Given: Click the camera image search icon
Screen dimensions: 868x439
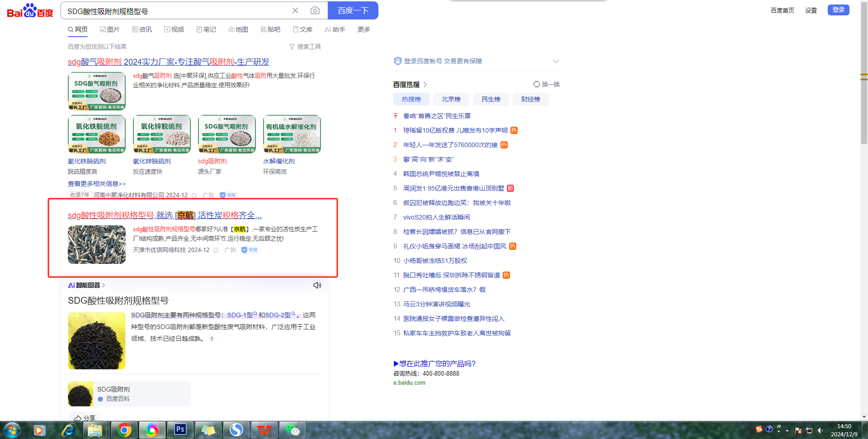Looking at the screenshot, I should 315,10.
